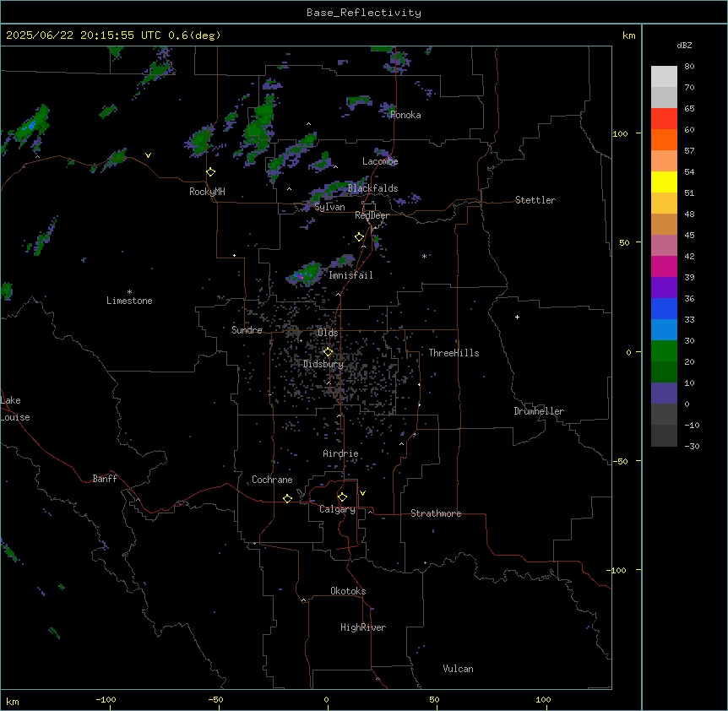728x711 pixels.
Task: Select the yellow V marker east of Calgary
Action: click(x=362, y=493)
